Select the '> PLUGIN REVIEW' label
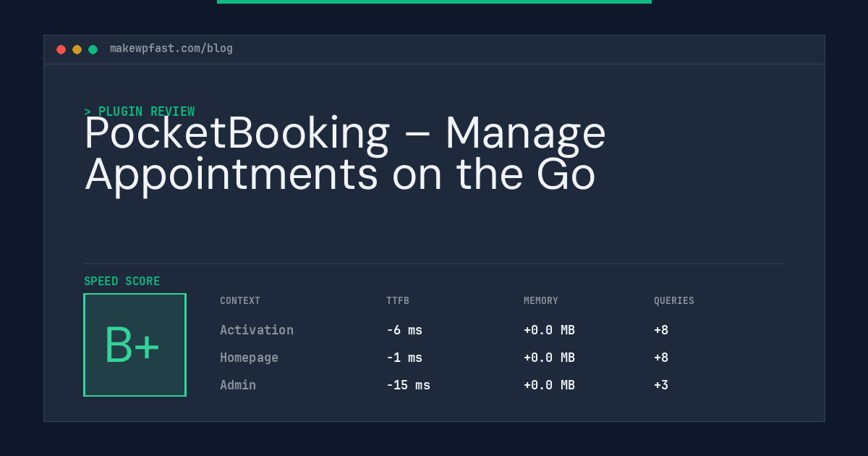Viewport: 868px width, 456px height. point(140,111)
